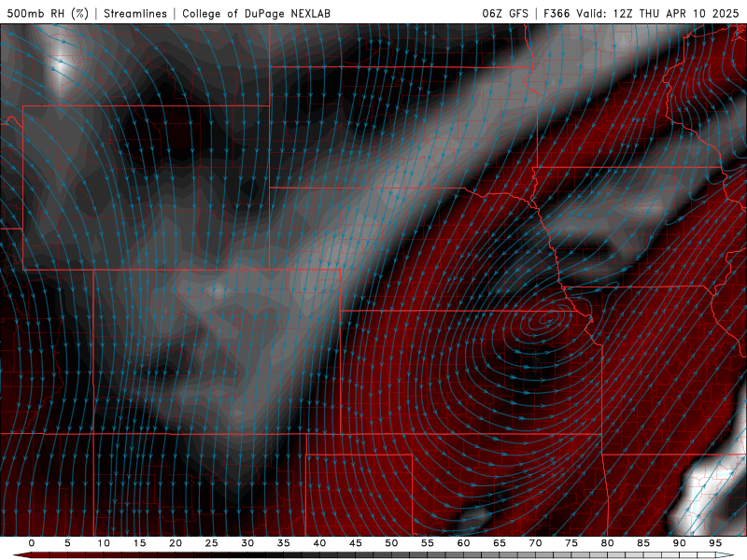Click the '500mb RH (%)' title text
The height and width of the screenshot is (560, 747).
(x=49, y=13)
